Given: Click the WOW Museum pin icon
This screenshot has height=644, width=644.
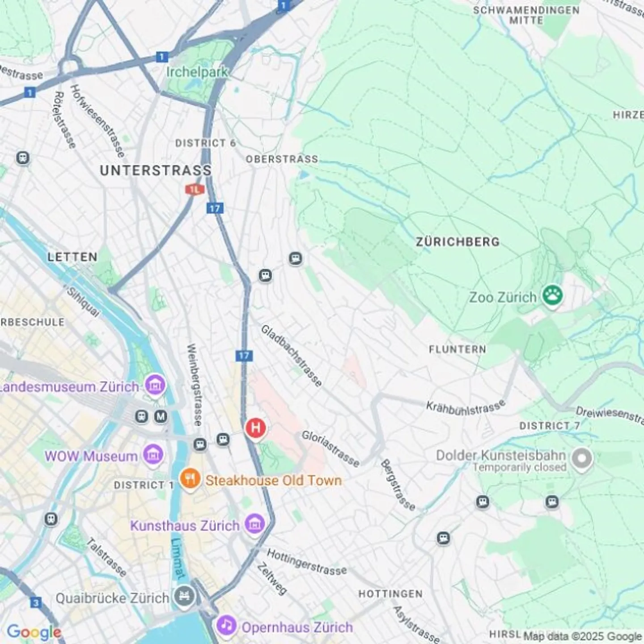Looking at the screenshot, I should [x=153, y=455].
